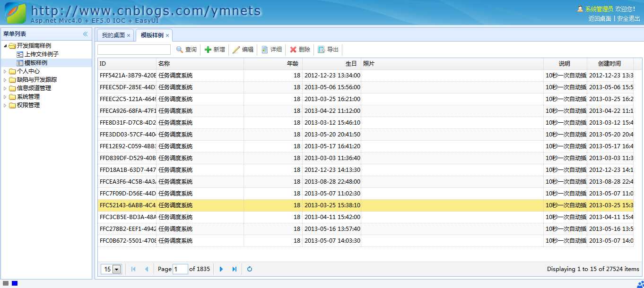The image size is (644, 288).
Task: Click the 信息频道管理 folder label
Action: click(34, 88)
